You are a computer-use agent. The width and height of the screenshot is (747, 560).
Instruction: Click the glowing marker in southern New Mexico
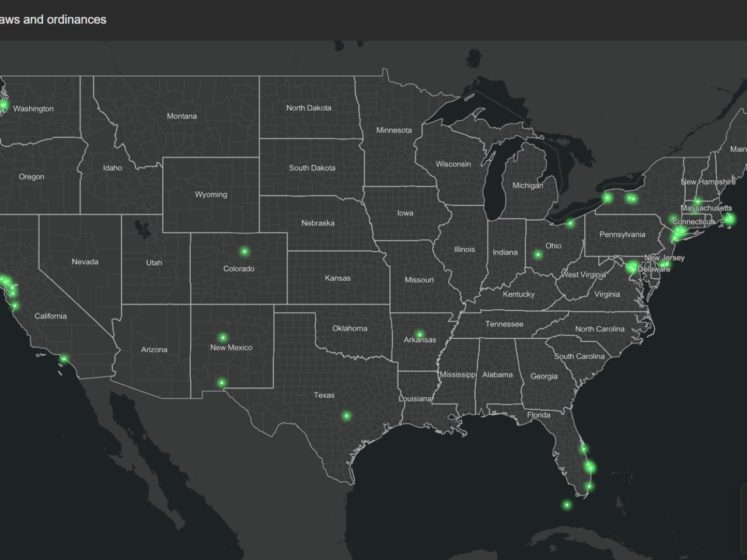pyautogui.click(x=221, y=382)
